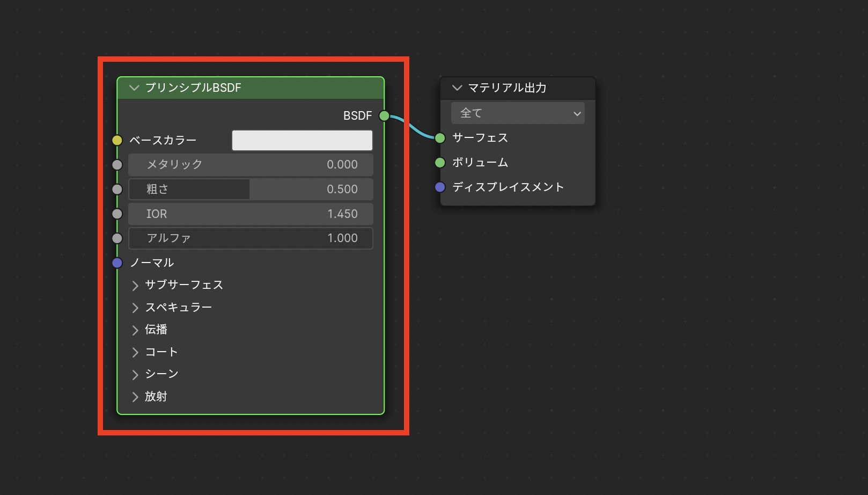Image resolution: width=868 pixels, height=495 pixels.
Task: Click the green ボリューム input socket
Action: [x=440, y=162]
